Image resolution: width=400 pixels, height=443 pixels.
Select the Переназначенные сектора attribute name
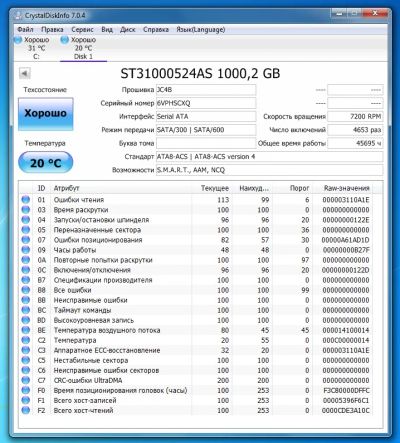coord(97,230)
